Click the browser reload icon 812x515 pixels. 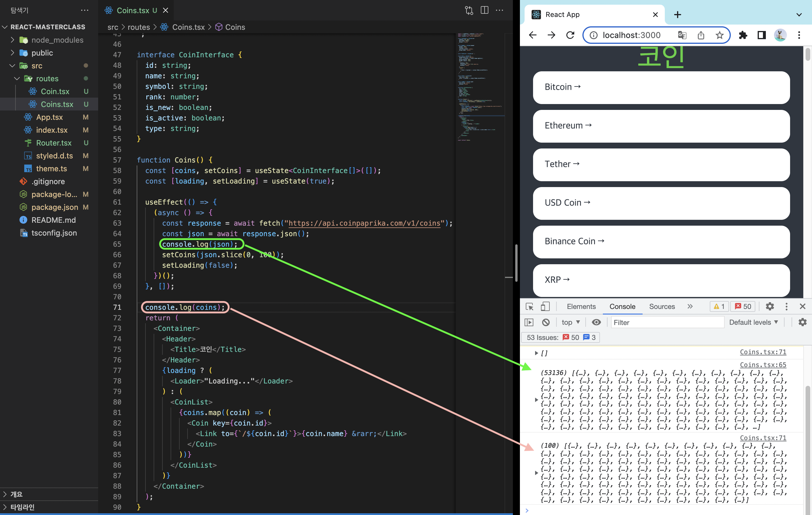point(570,35)
